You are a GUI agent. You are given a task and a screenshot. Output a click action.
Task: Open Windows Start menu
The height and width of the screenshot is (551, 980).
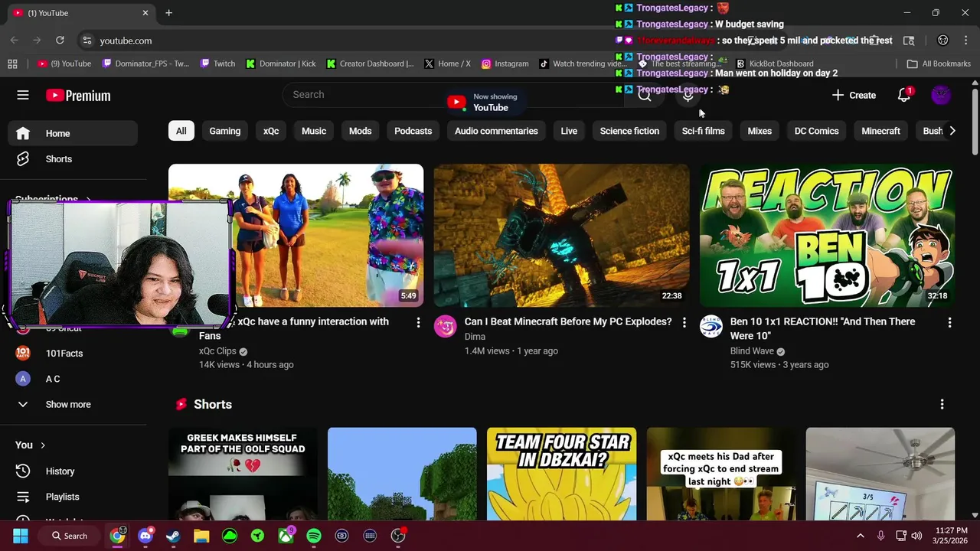(21, 536)
